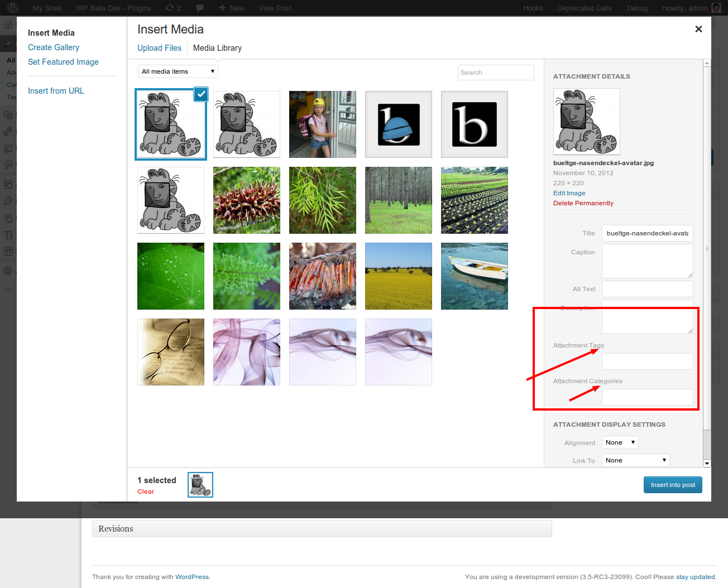The width and height of the screenshot is (728, 588).
Task: Open the Link To dropdown
Action: coord(636,460)
